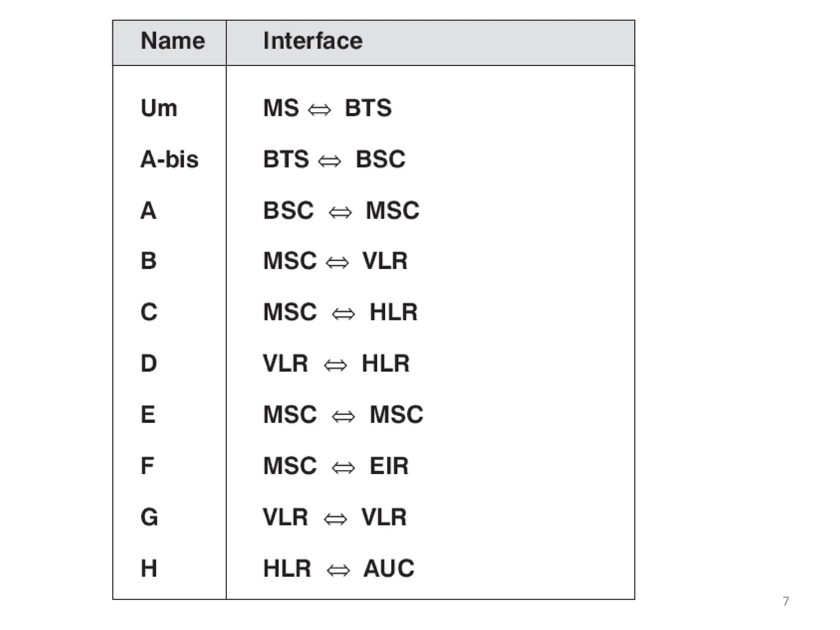Click the Interface column header
This screenshot has height=630, width=840.
coord(313,41)
